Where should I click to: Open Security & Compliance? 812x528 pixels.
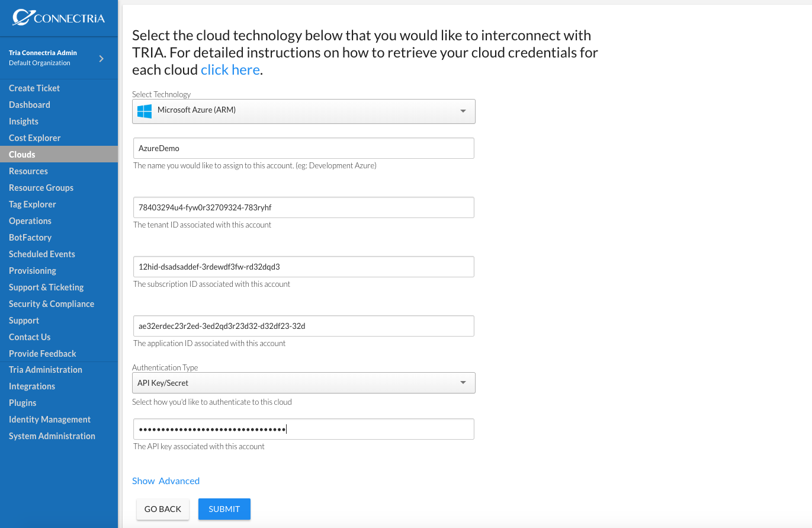pos(52,304)
